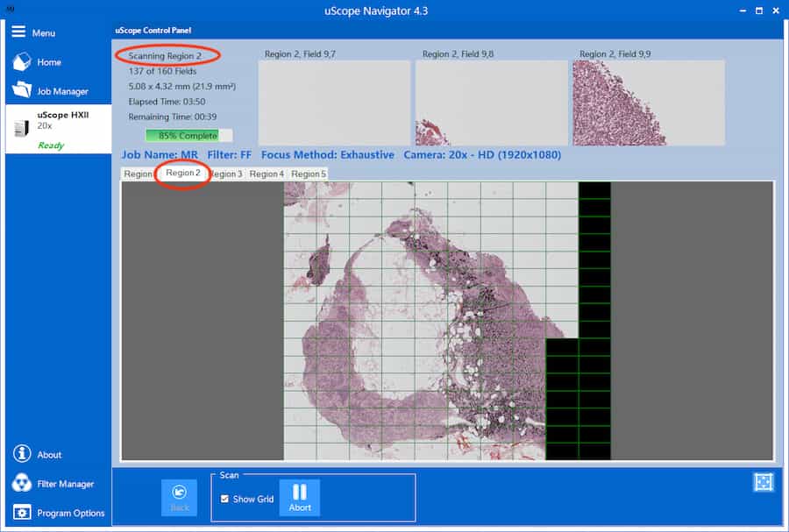Select the Region 2, Field 9,8 preview

(491, 103)
